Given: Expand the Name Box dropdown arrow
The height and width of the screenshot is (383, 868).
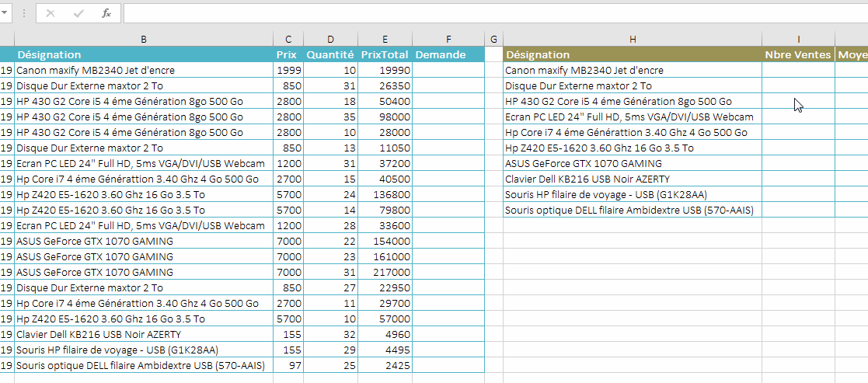Looking at the screenshot, I should click(5, 13).
